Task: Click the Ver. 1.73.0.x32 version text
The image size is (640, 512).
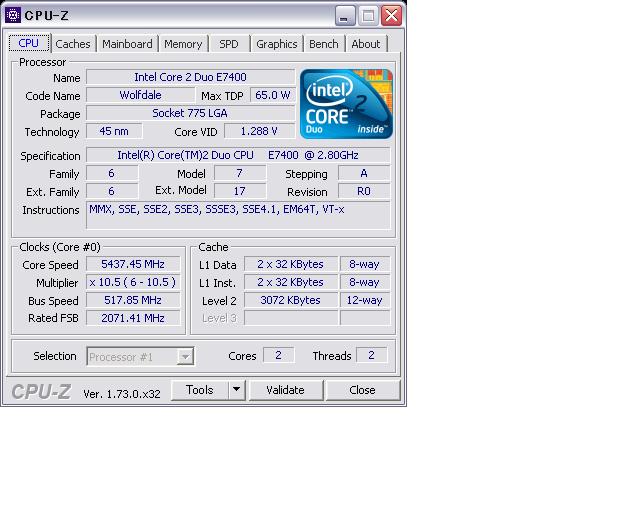Action: pos(122,394)
